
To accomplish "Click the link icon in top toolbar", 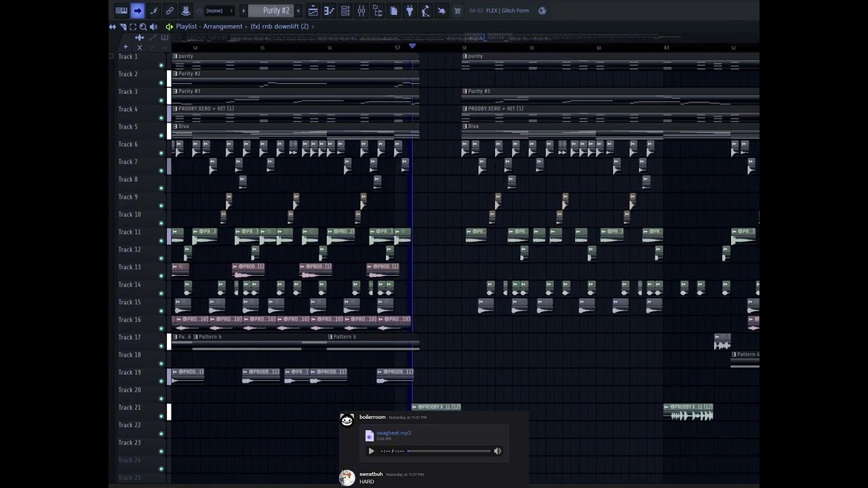I will 170,10.
